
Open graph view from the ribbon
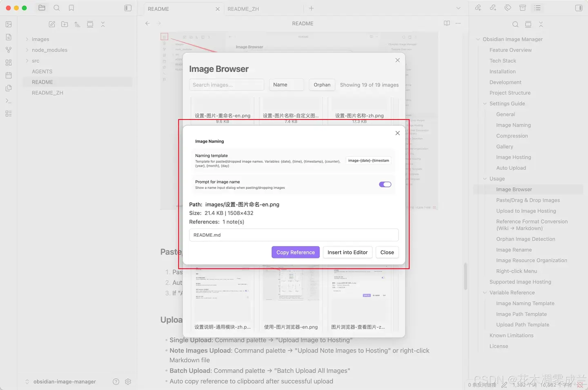(9, 50)
